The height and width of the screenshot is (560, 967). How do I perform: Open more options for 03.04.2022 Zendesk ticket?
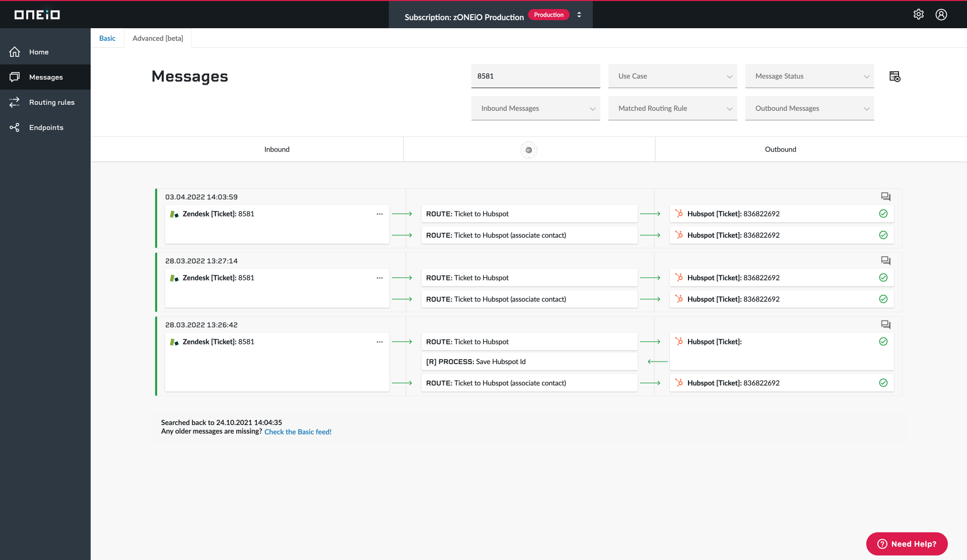[x=380, y=214]
